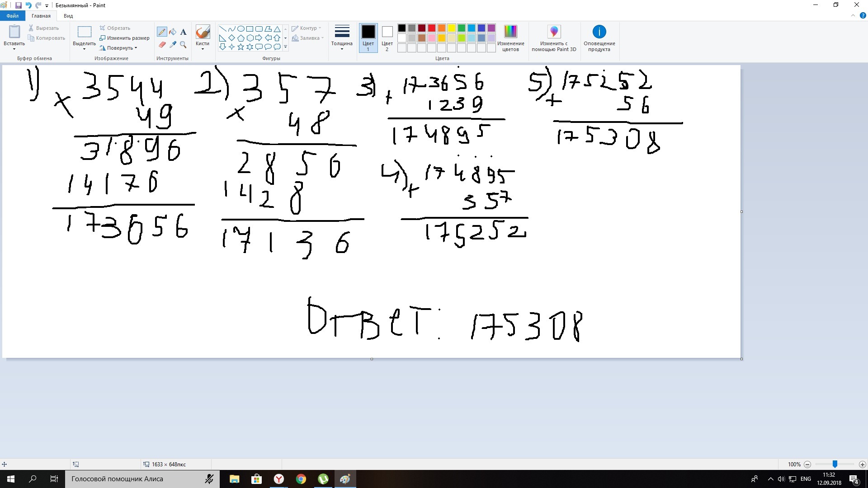The width and height of the screenshot is (868, 488).
Task: Toggle microphone in Alisa voice assistant bar
Action: [x=209, y=479]
